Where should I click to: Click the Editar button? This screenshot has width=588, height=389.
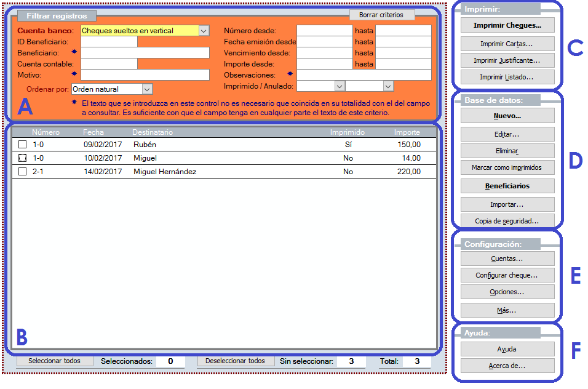[507, 133]
